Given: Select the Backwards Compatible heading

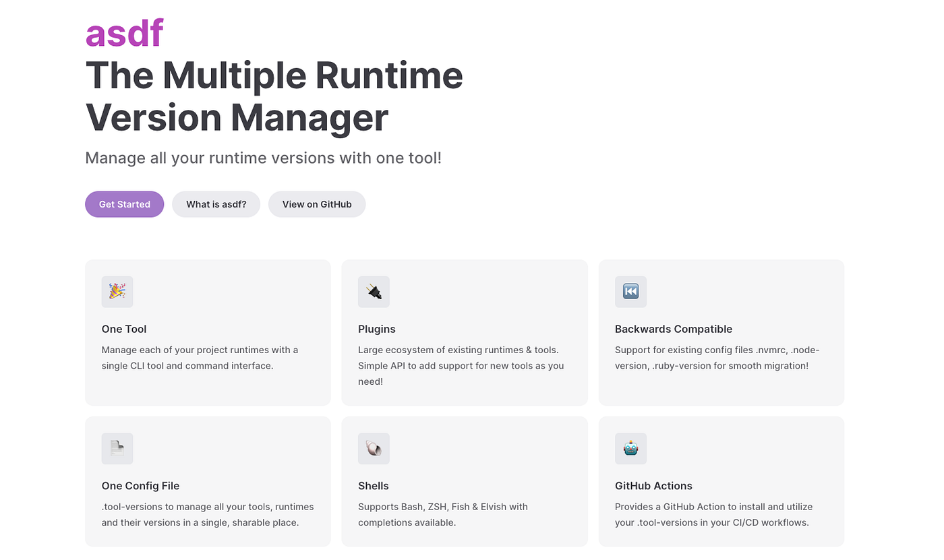Looking at the screenshot, I should 674,329.
